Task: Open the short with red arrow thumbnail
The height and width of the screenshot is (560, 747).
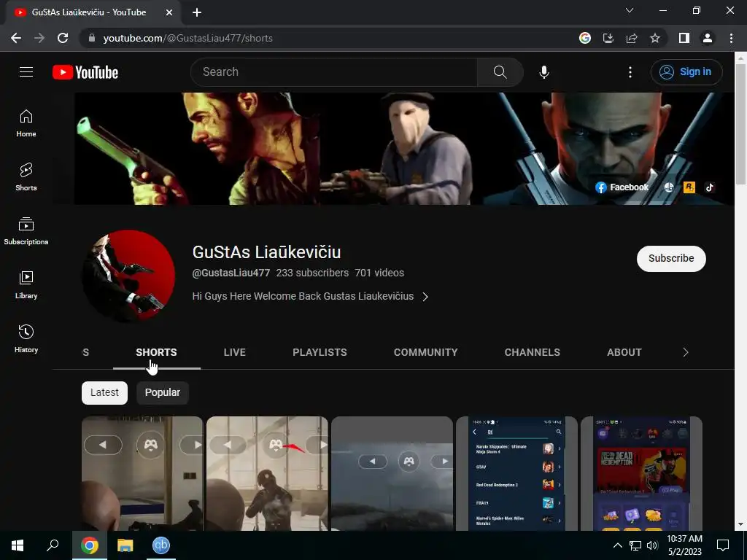Action: coord(267,473)
